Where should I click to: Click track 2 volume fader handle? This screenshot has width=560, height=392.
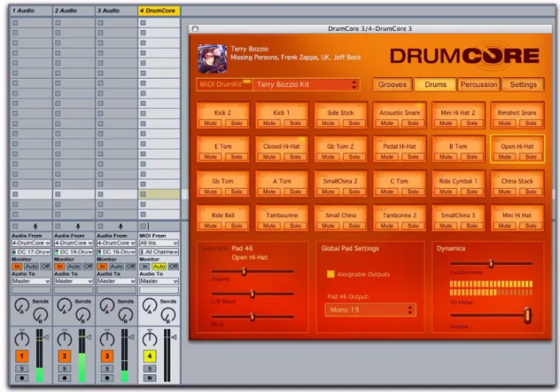coord(89,337)
